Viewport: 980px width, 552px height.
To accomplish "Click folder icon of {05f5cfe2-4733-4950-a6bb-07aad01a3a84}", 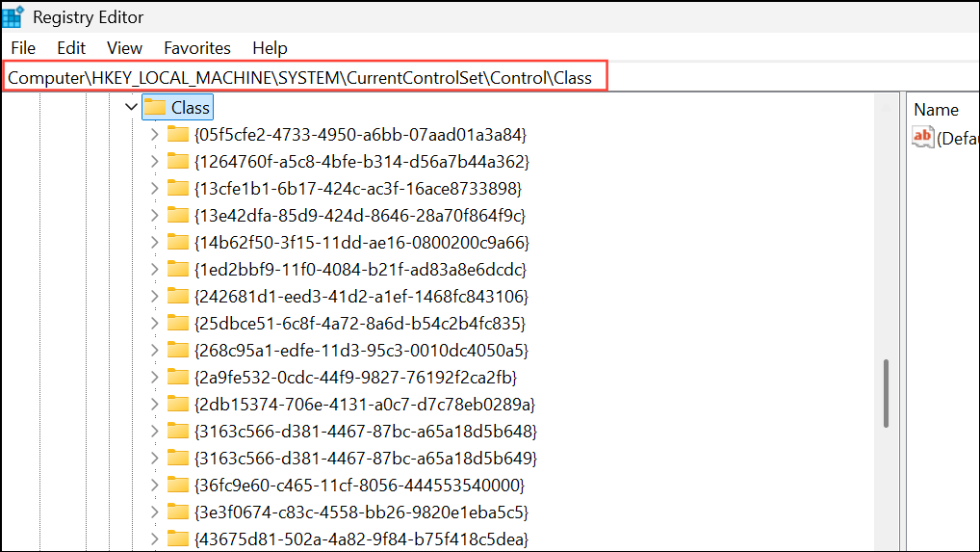I will [178, 134].
